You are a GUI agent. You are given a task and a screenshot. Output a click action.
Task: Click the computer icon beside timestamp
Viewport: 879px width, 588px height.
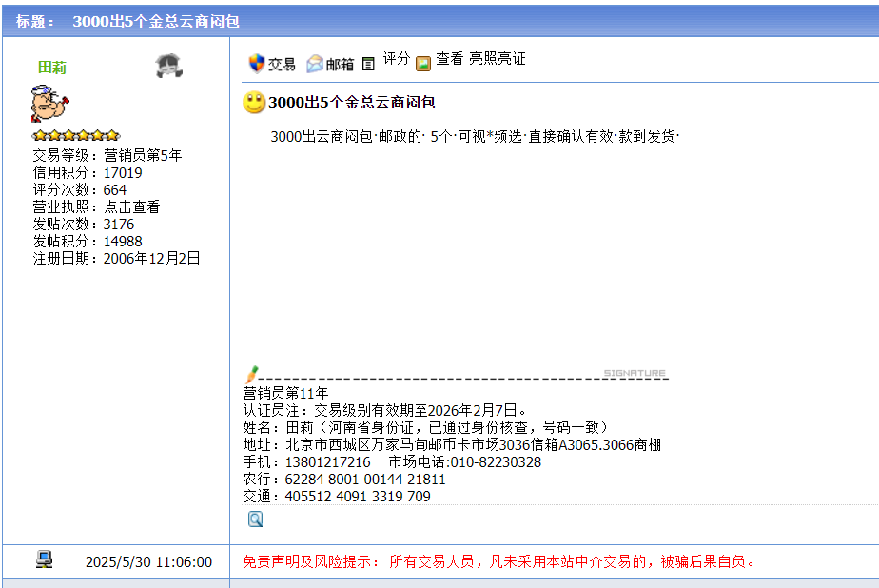tap(45, 560)
